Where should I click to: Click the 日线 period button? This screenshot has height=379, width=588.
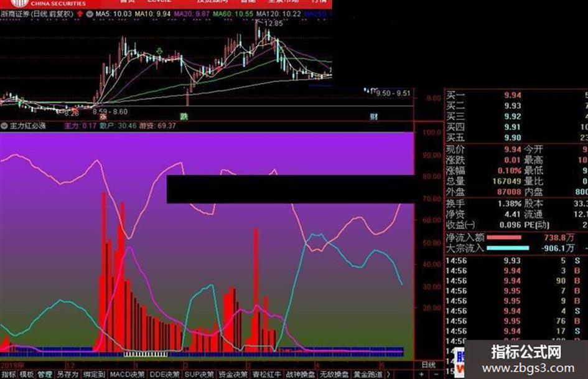(428, 365)
